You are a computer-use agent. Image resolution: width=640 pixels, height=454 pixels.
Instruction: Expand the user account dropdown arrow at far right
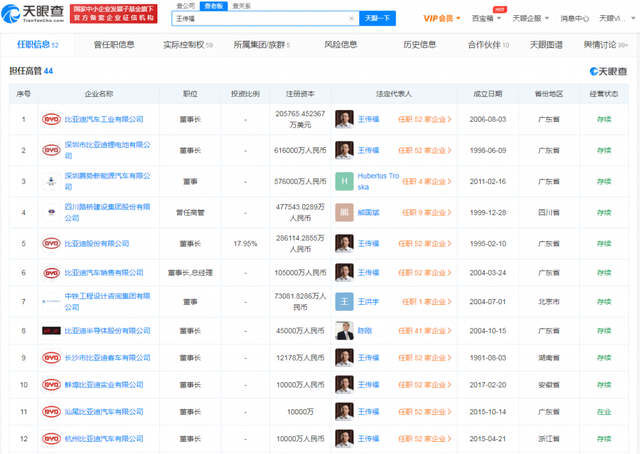[x=633, y=18]
